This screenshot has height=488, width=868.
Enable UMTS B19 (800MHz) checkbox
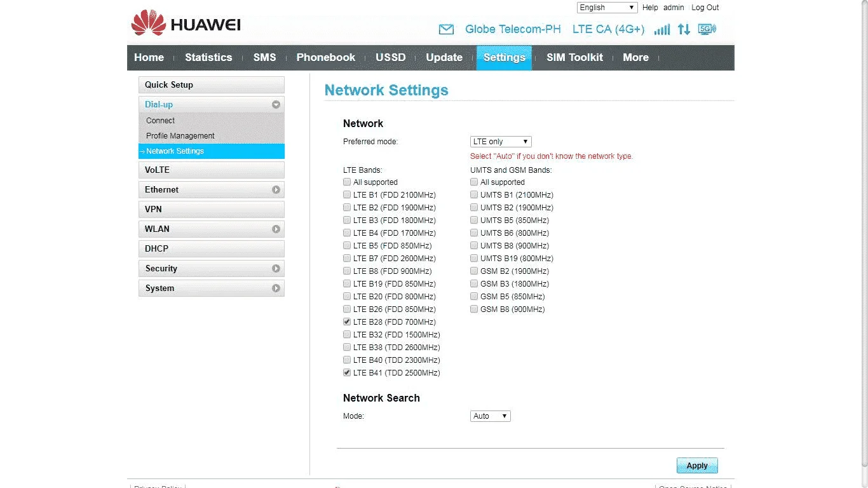pyautogui.click(x=474, y=259)
